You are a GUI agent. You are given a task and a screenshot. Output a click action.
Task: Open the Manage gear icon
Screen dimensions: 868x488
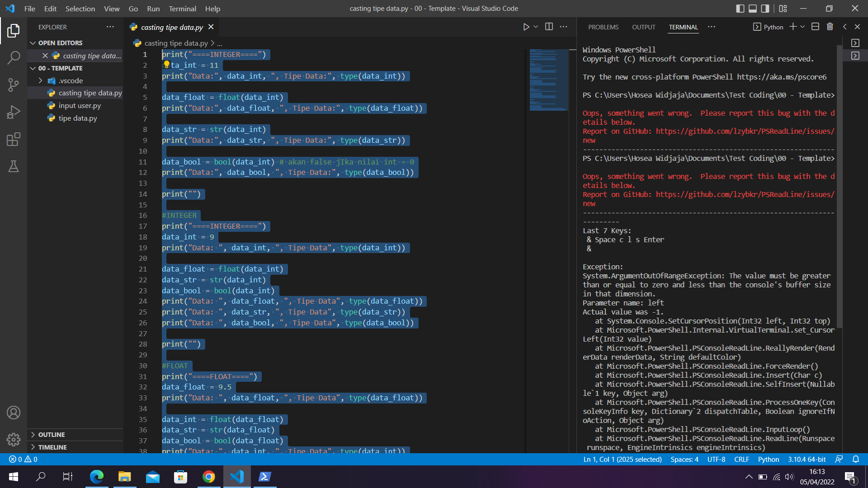[14, 440]
